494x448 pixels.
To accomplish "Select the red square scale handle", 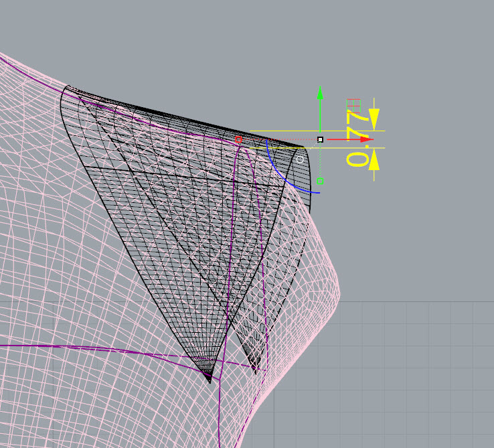I will pos(238,139).
